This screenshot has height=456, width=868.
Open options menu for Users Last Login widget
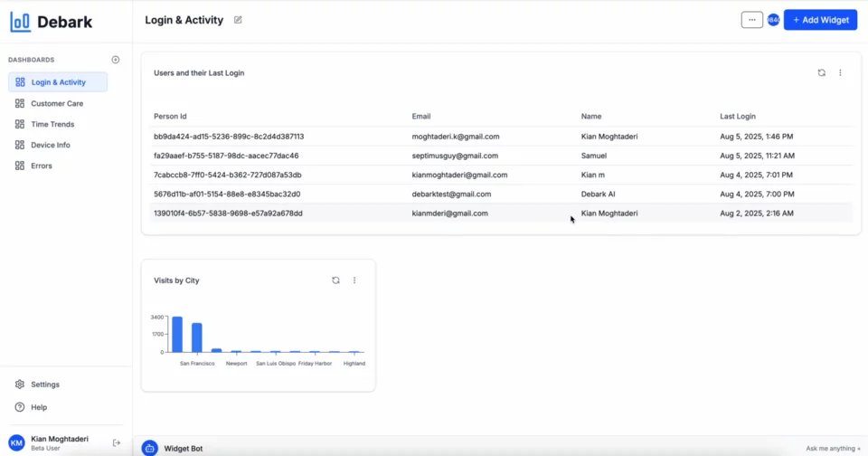coord(840,72)
